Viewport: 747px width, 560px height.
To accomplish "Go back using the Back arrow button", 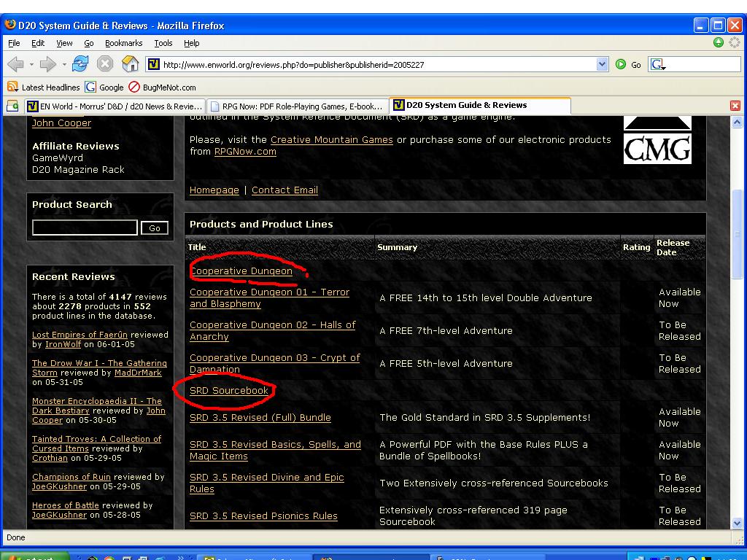I will [x=15, y=64].
